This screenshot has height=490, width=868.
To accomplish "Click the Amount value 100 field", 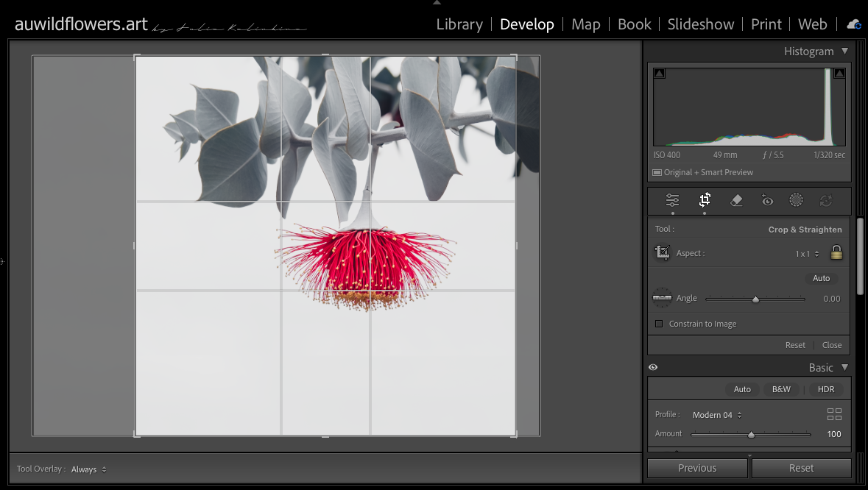I will (x=833, y=434).
